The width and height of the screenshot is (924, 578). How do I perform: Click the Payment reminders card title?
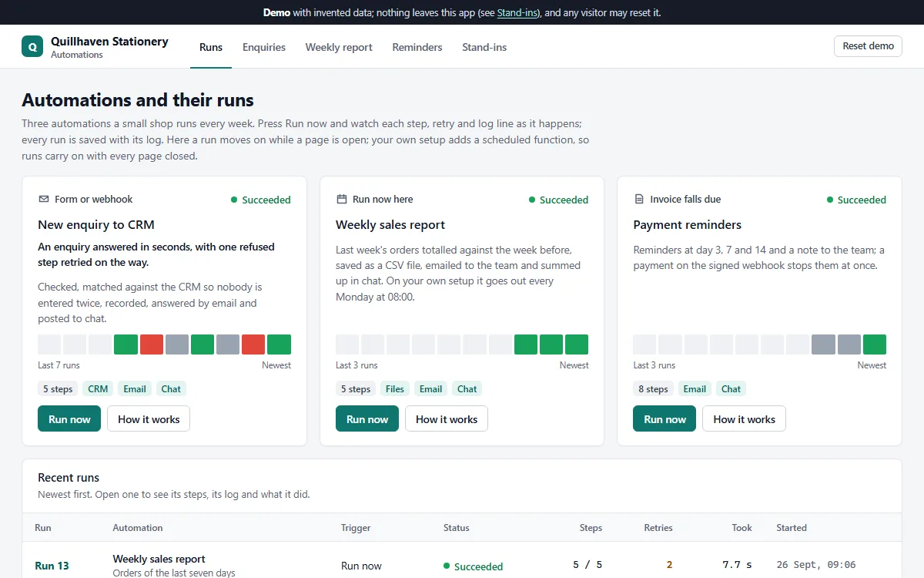(688, 225)
